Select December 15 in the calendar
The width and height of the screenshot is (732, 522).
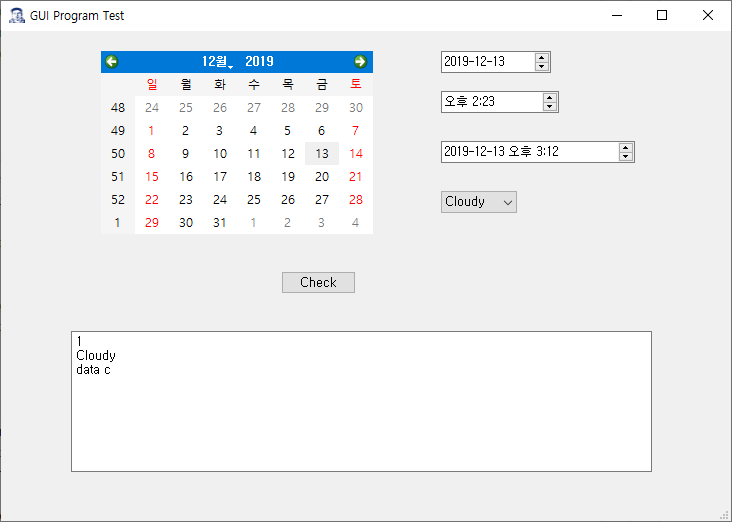click(x=151, y=176)
